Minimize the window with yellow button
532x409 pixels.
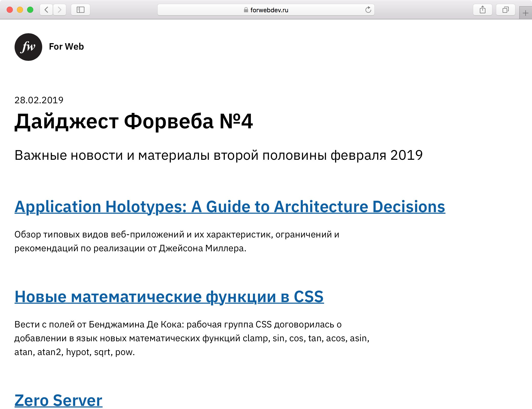click(x=20, y=10)
